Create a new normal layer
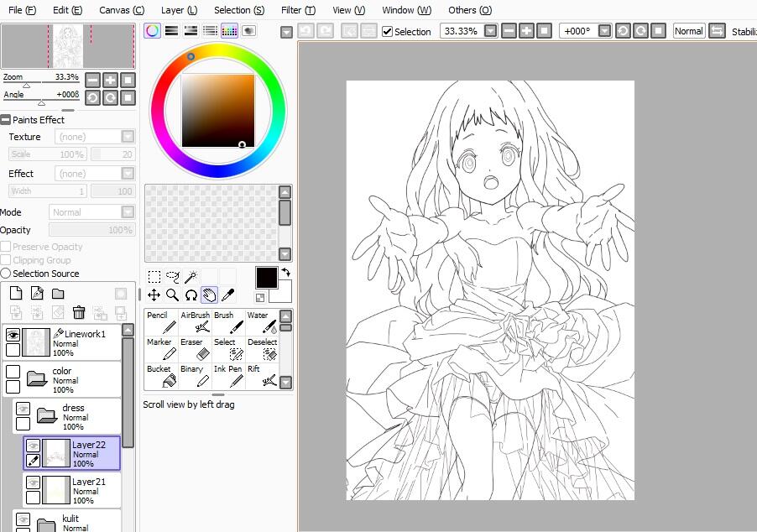The height and width of the screenshot is (532, 757). coord(16,293)
